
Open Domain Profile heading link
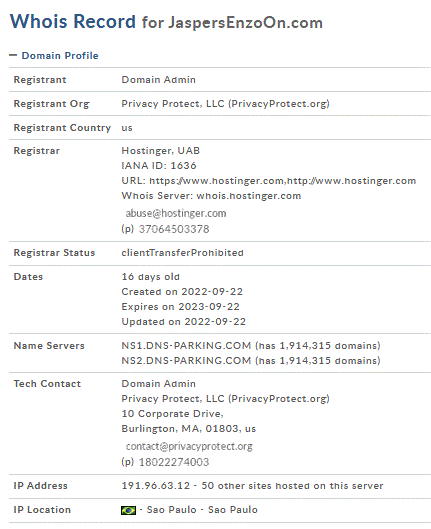60,56
